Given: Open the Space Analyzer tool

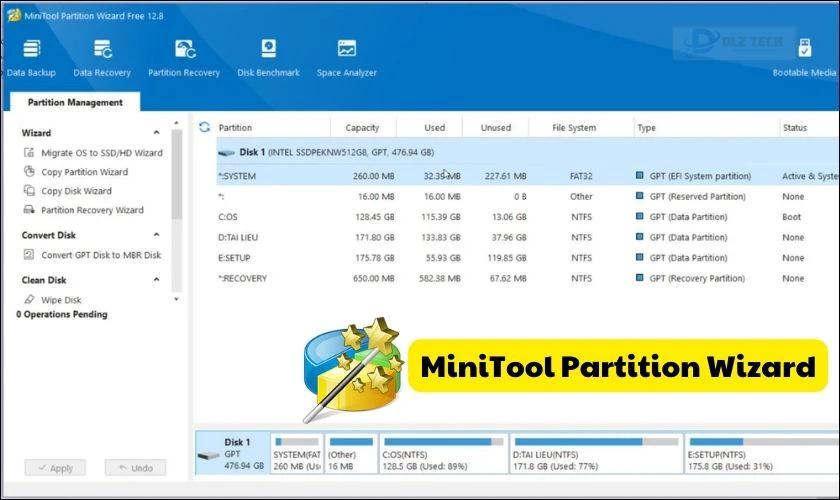Looking at the screenshot, I should tap(347, 58).
